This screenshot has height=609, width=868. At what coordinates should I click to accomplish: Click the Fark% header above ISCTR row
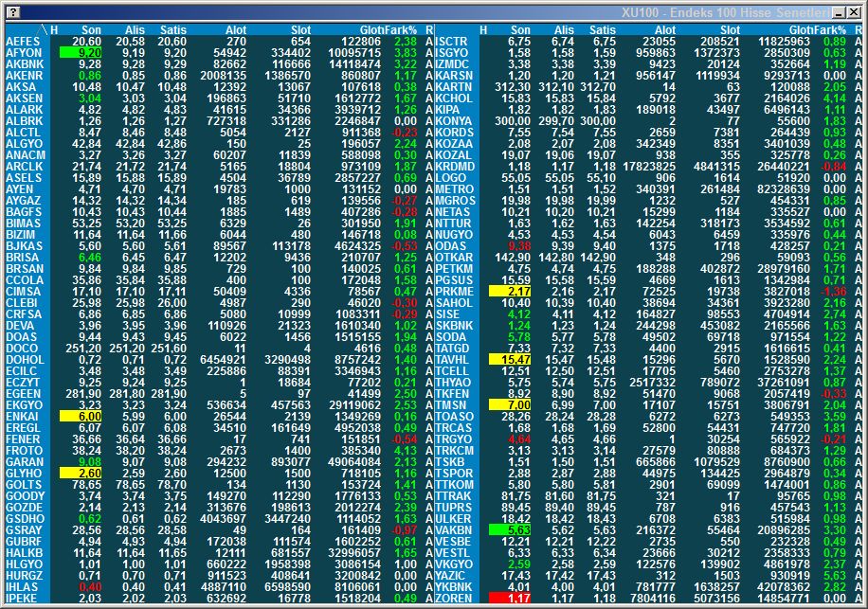pos(832,30)
